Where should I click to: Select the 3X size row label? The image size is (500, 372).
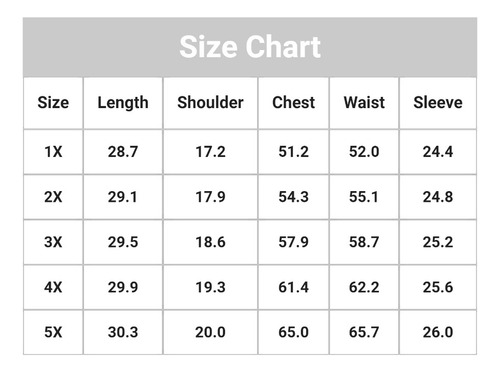pos(53,242)
